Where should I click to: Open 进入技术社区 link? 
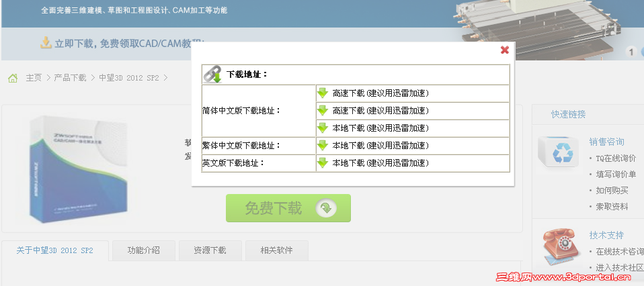click(620, 267)
